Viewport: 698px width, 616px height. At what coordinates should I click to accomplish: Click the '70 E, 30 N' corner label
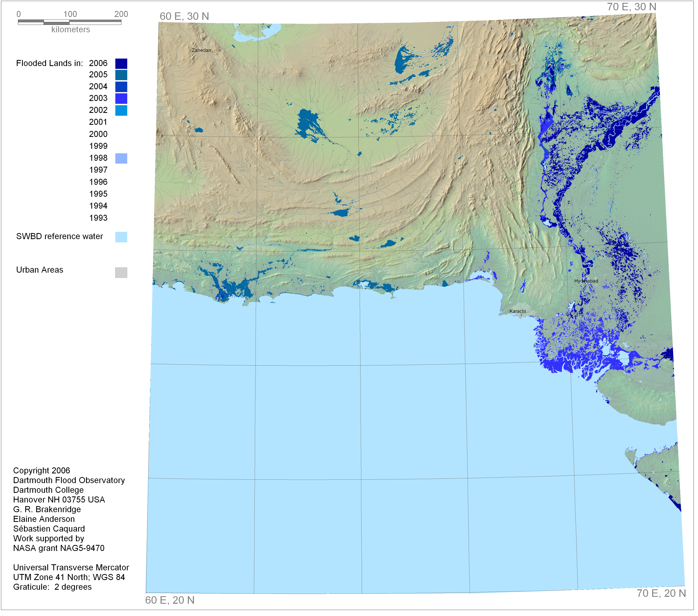(632, 7)
